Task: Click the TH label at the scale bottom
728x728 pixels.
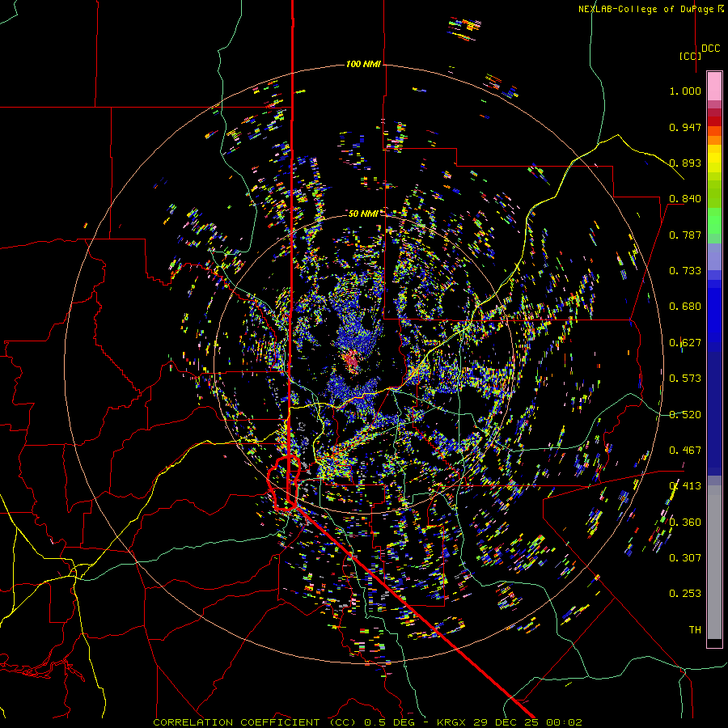Action: (695, 630)
